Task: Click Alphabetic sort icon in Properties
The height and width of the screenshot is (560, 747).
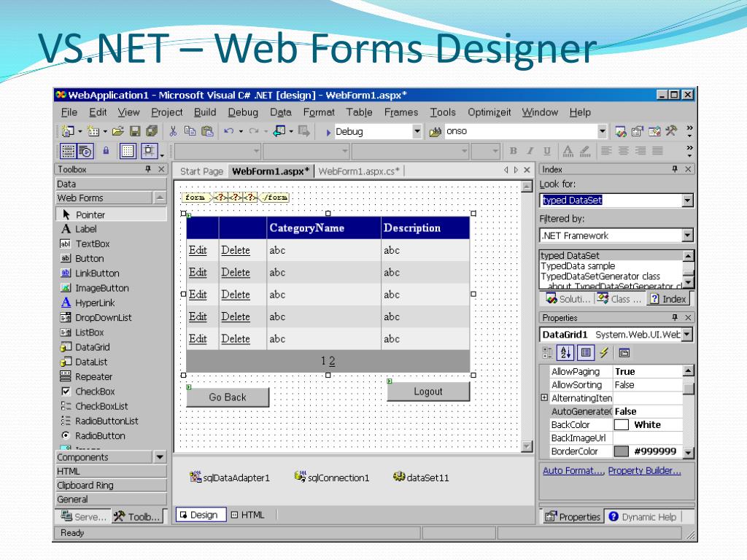Action: pos(565,353)
